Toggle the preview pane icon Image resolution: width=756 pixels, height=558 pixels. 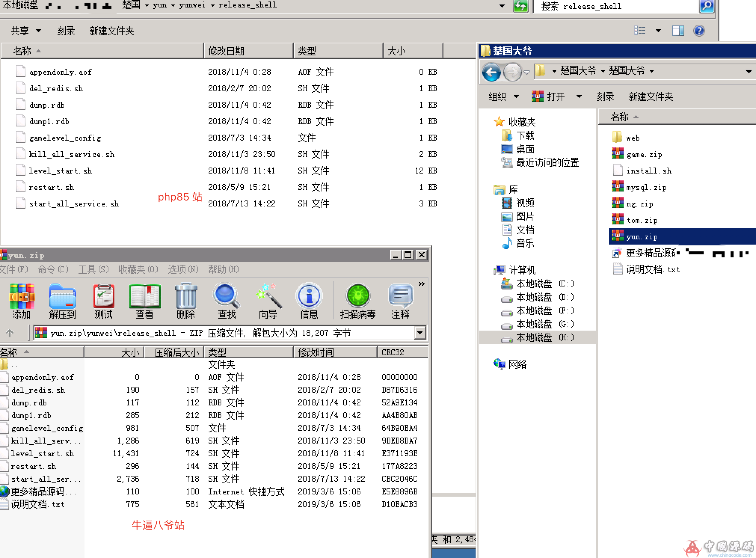click(x=678, y=31)
